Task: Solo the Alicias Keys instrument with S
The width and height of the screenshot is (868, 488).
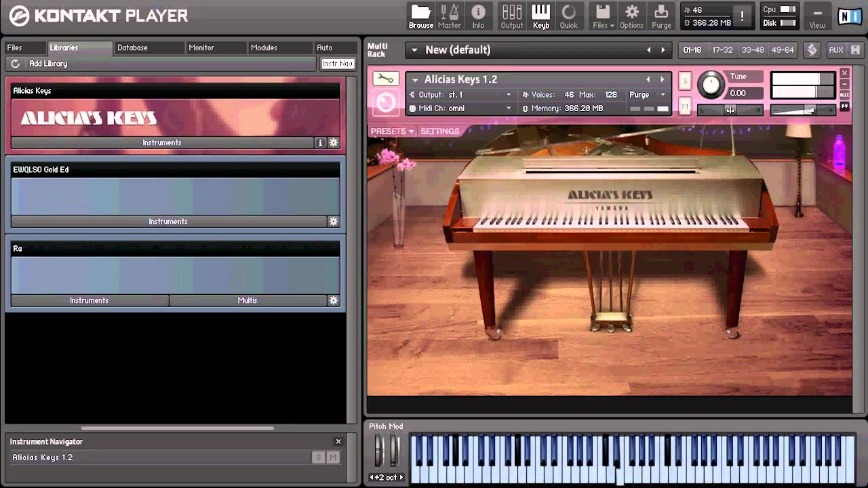Action: pyautogui.click(x=685, y=81)
